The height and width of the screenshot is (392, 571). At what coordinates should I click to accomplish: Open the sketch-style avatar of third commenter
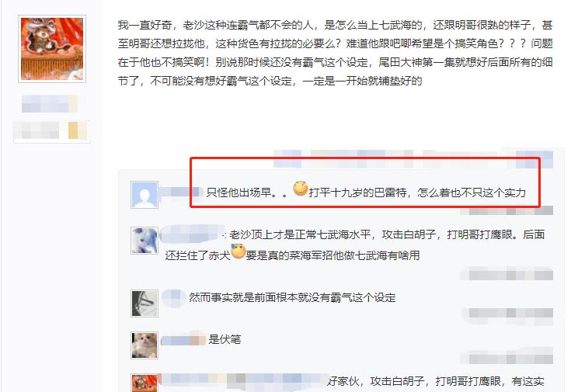(144, 304)
